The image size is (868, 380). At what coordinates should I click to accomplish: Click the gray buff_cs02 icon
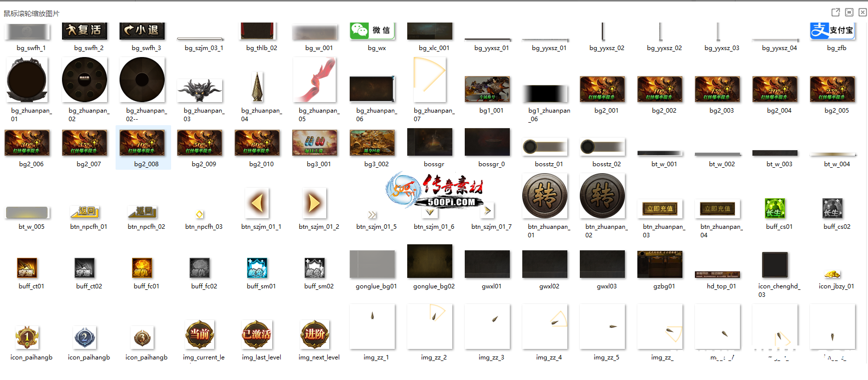[x=832, y=208]
